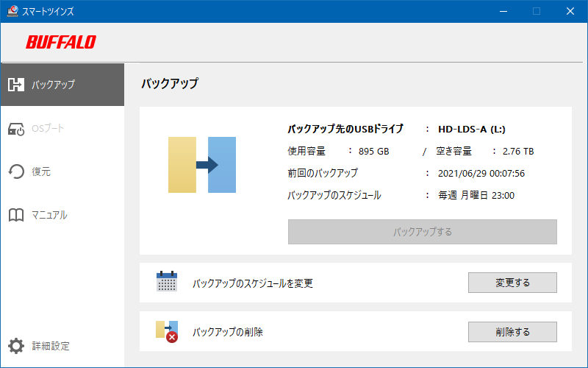Click the delete backup icon with red X
Viewport: 588px width, 368px height.
tap(167, 331)
